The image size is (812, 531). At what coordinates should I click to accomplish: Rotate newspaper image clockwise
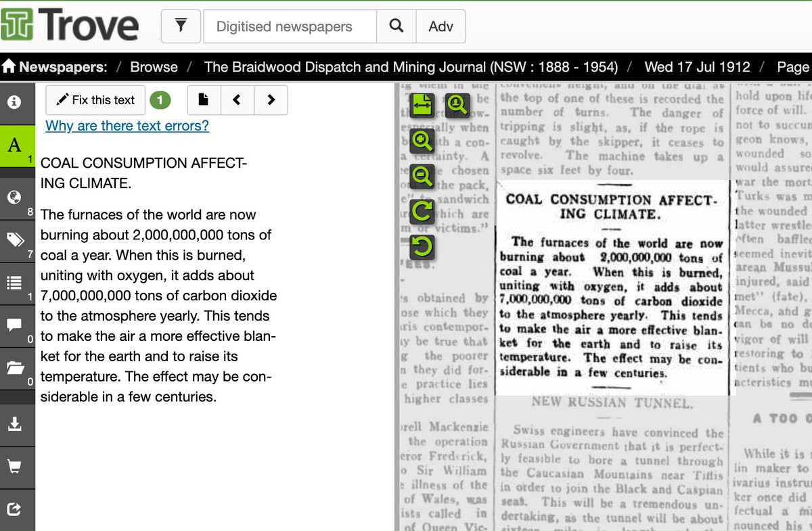pyautogui.click(x=422, y=212)
